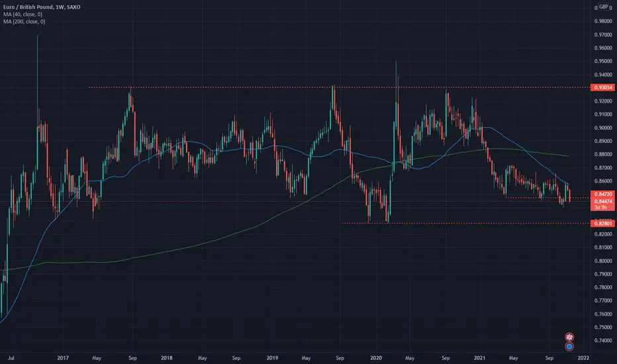Click the UK flag economic event icon
Screen dimensions: 617x364
[569, 337]
